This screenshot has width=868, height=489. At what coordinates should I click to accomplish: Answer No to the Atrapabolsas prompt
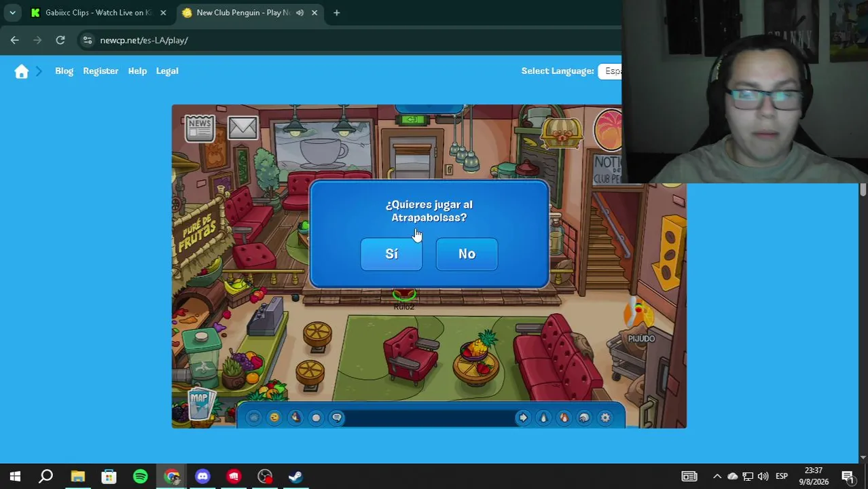[x=467, y=254]
